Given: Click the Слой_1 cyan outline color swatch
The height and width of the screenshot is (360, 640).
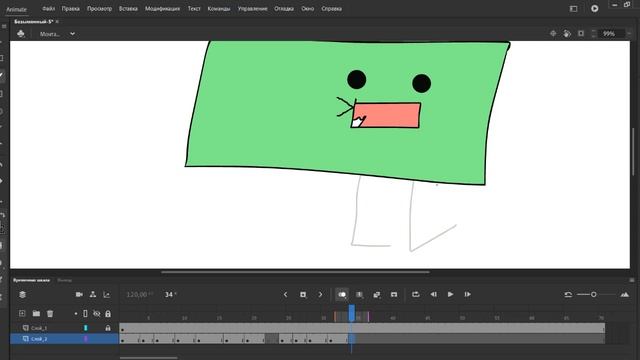Looking at the screenshot, I should (x=86, y=328).
